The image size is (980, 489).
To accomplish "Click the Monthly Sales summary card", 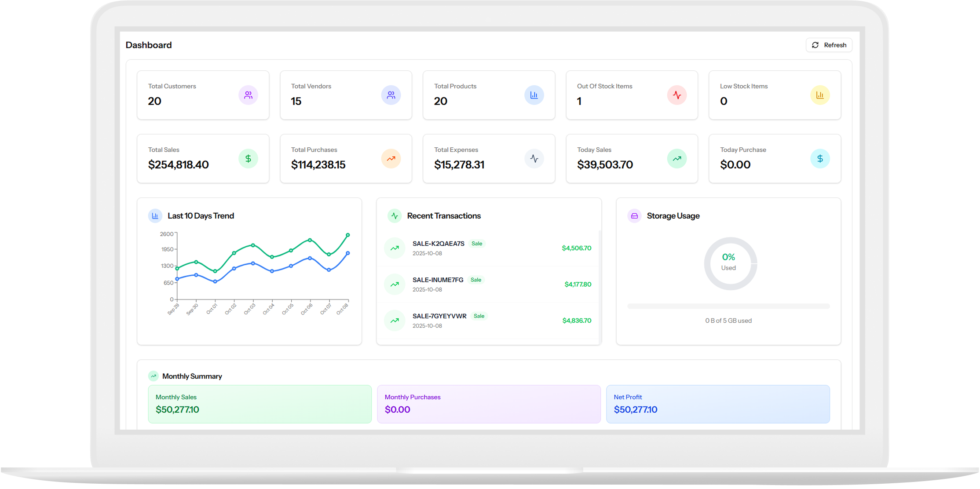I will pyautogui.click(x=260, y=404).
